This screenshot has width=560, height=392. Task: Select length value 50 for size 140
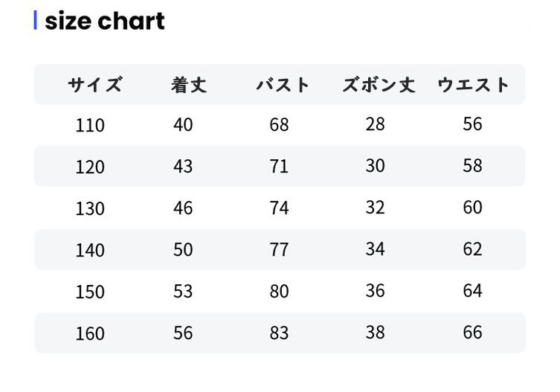183,249
